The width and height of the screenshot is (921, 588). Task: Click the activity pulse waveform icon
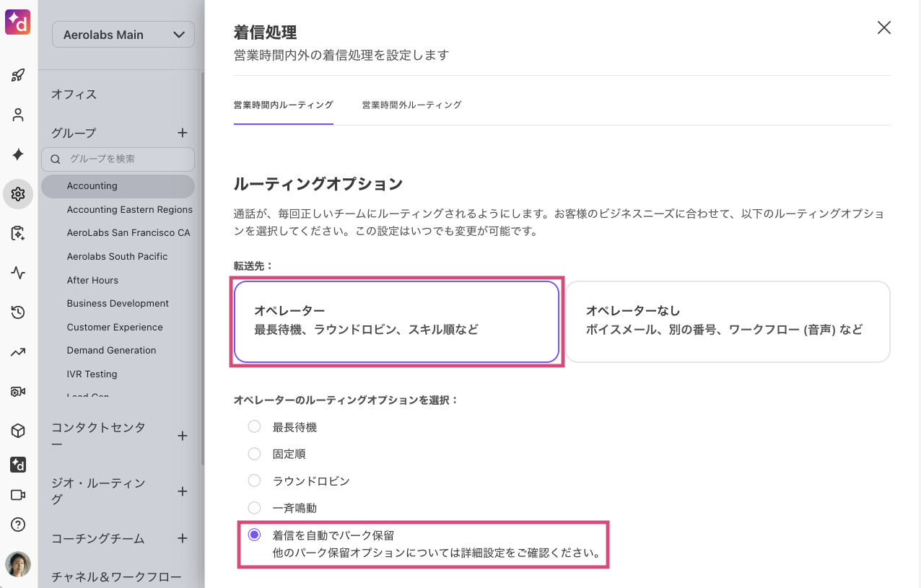click(x=18, y=273)
